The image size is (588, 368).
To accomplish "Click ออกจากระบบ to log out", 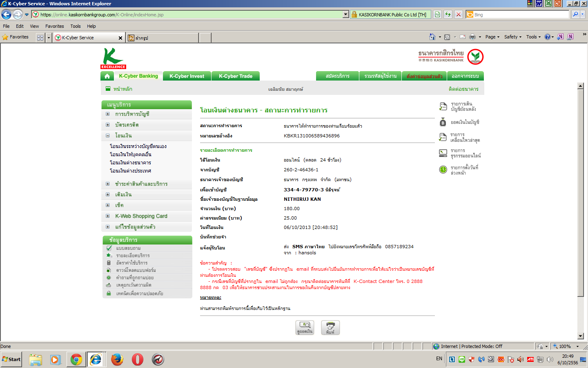I will tap(465, 76).
